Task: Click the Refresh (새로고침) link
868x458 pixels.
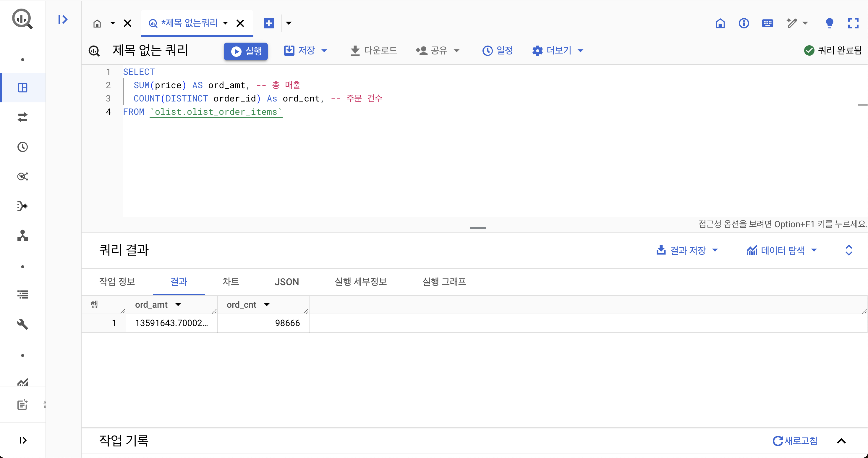Action: tap(795, 441)
